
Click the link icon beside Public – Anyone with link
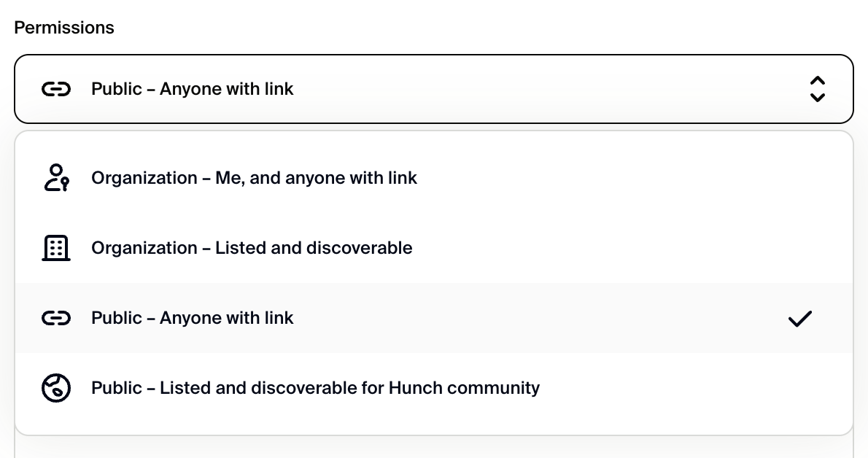tap(56, 318)
